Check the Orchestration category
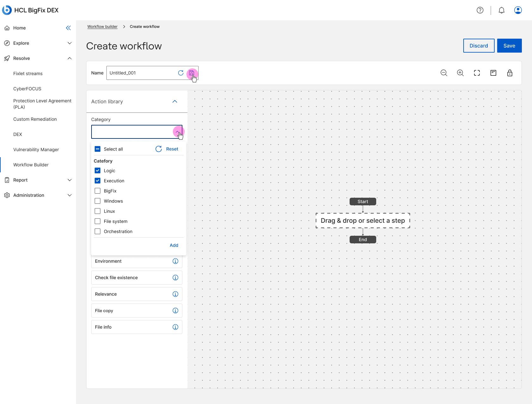The width and height of the screenshot is (532, 404). pos(98,231)
